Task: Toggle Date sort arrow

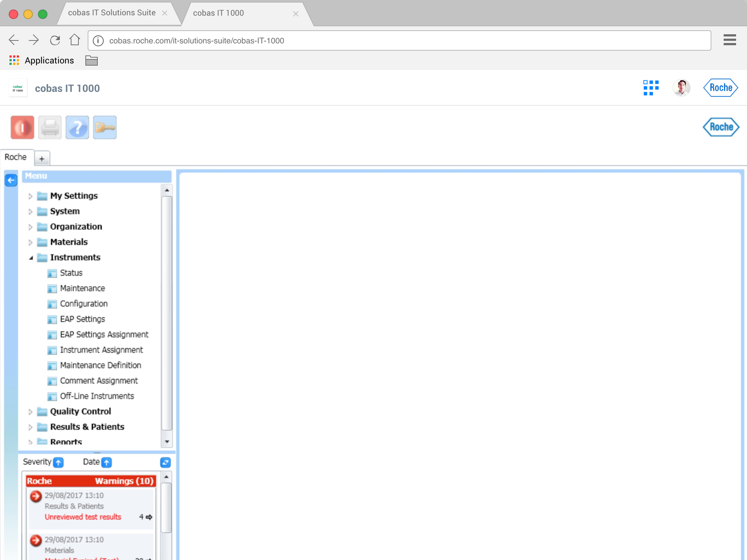Action: click(x=107, y=462)
